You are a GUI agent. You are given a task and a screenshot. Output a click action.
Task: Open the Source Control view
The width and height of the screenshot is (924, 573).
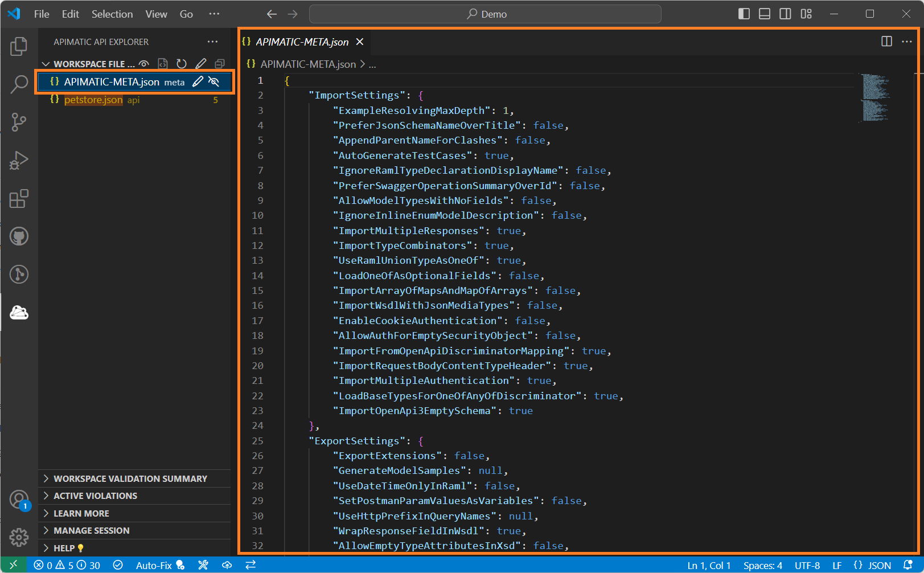(19, 122)
